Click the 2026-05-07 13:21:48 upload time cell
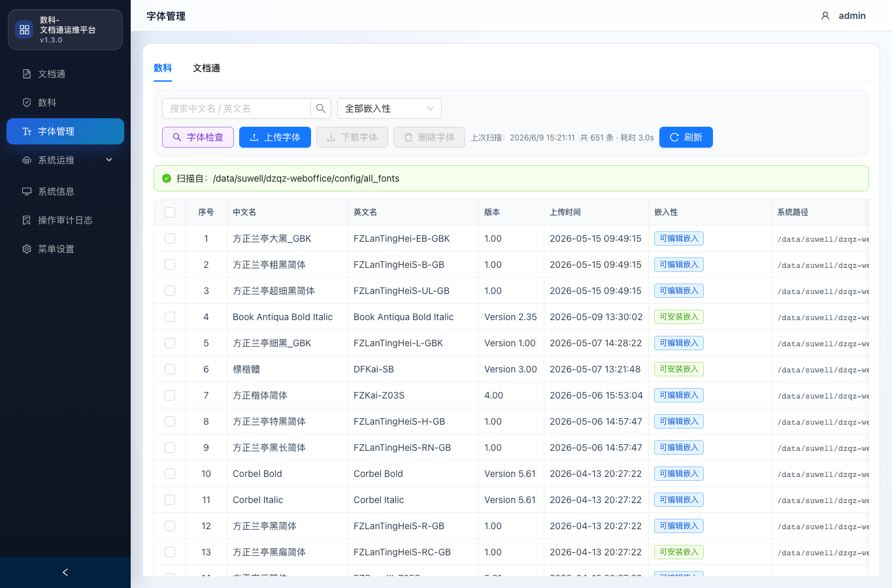 [595, 369]
